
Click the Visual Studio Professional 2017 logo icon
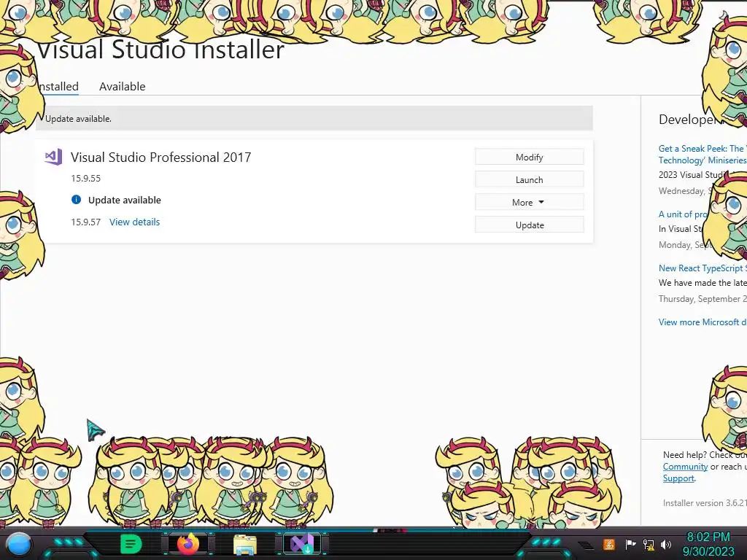(x=53, y=157)
